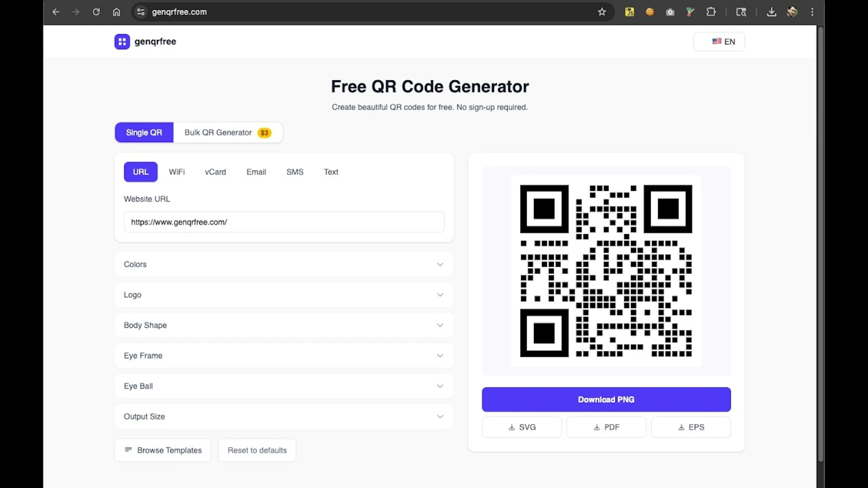Click the genqrfree logo icon
The height and width of the screenshot is (488, 868).
[x=122, y=42]
